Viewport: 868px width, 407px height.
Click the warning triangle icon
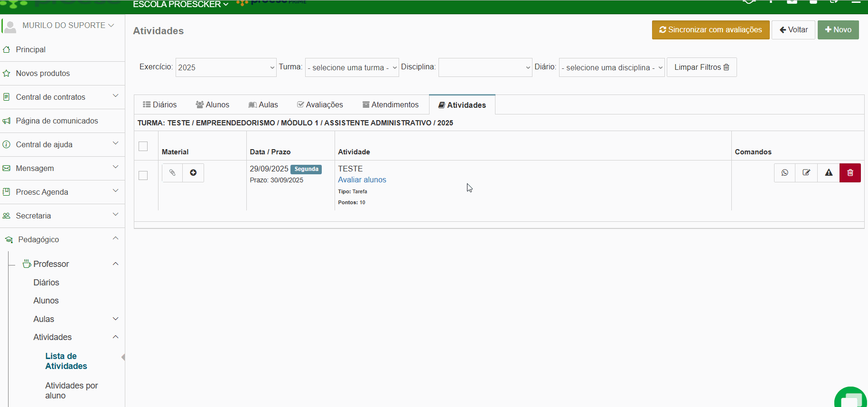coord(829,173)
